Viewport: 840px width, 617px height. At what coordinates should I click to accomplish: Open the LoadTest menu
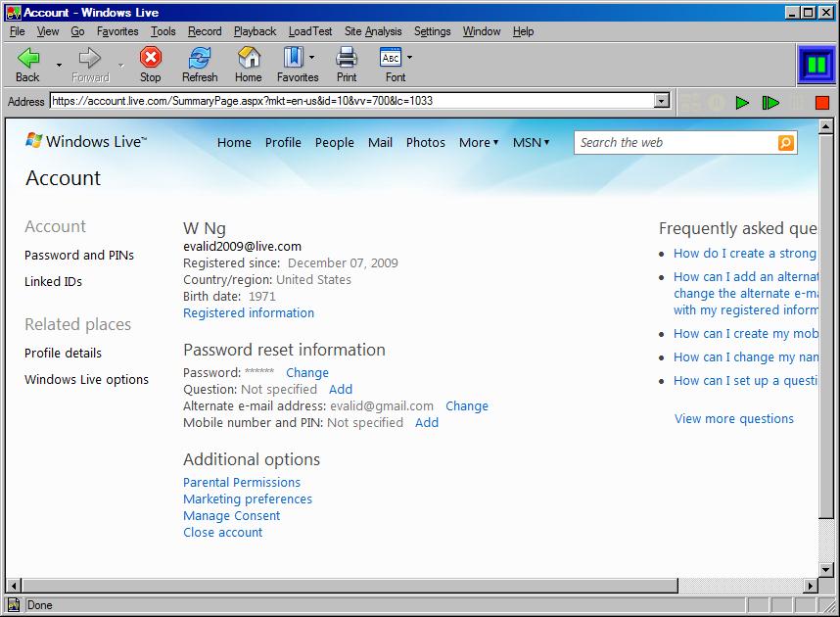pos(310,31)
